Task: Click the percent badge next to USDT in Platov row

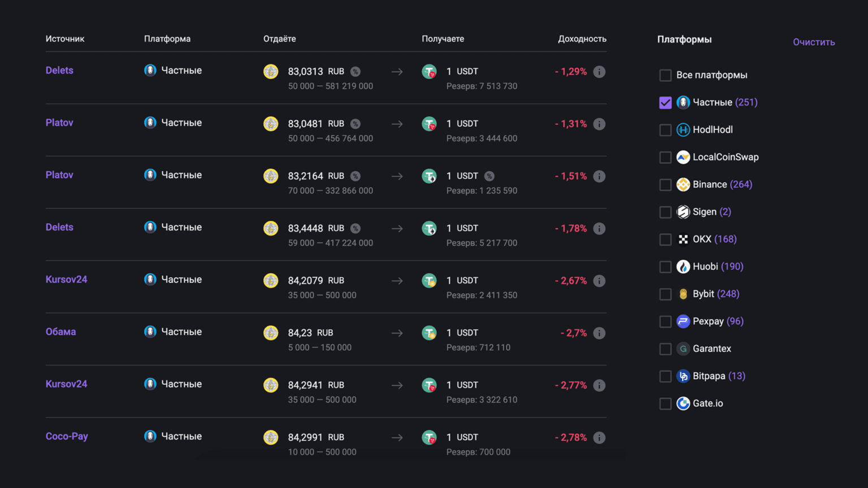Action: click(x=489, y=176)
